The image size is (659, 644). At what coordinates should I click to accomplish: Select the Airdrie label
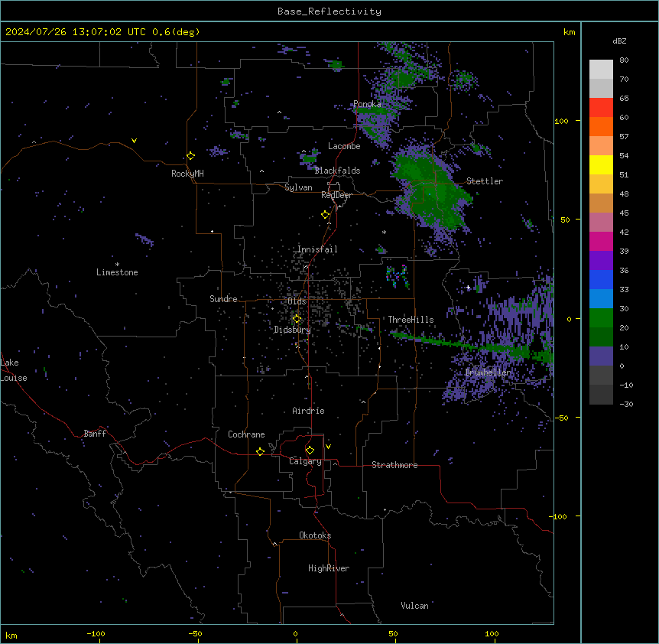pos(309,411)
